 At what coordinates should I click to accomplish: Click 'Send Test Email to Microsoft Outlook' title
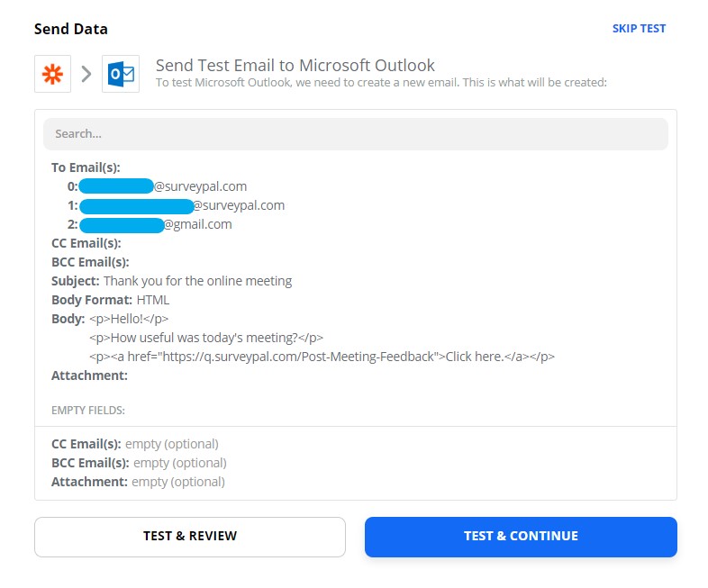pos(295,66)
